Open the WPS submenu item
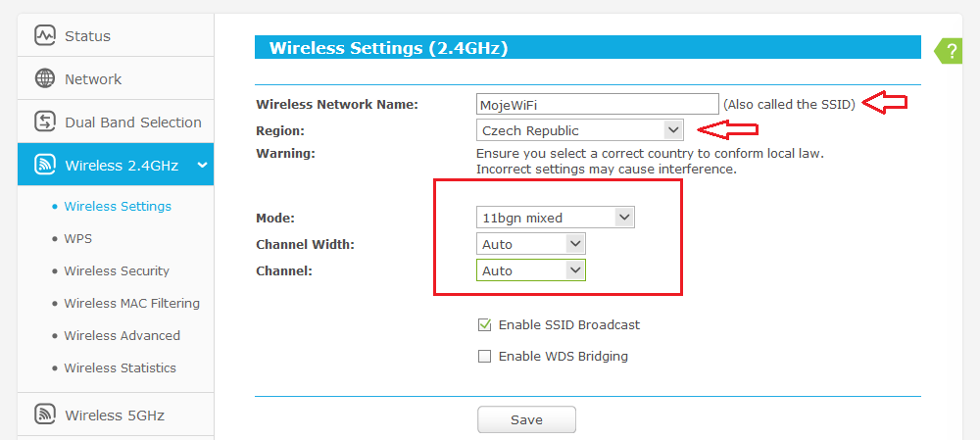This screenshot has height=440, width=980. click(77, 238)
